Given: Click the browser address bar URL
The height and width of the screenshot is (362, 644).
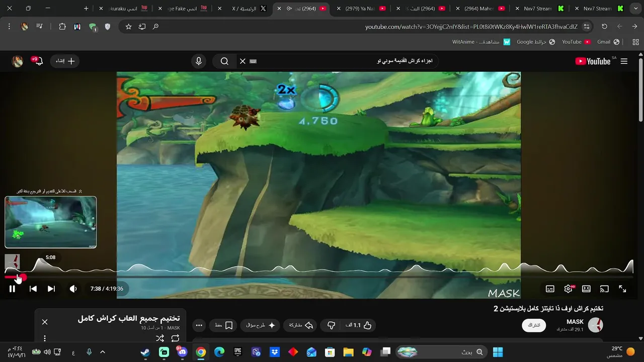Looking at the screenshot, I should 471,26.
